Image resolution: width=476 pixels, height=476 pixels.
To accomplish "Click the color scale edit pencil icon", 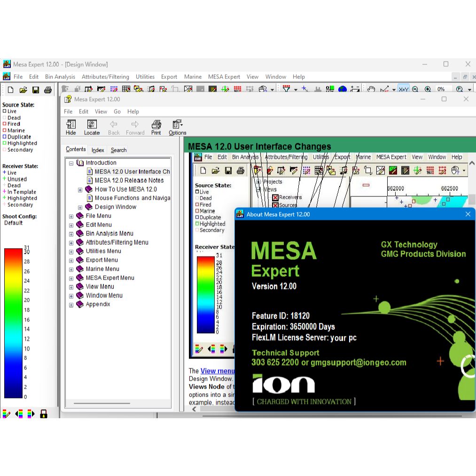I will pyautogui.click(x=7, y=414).
